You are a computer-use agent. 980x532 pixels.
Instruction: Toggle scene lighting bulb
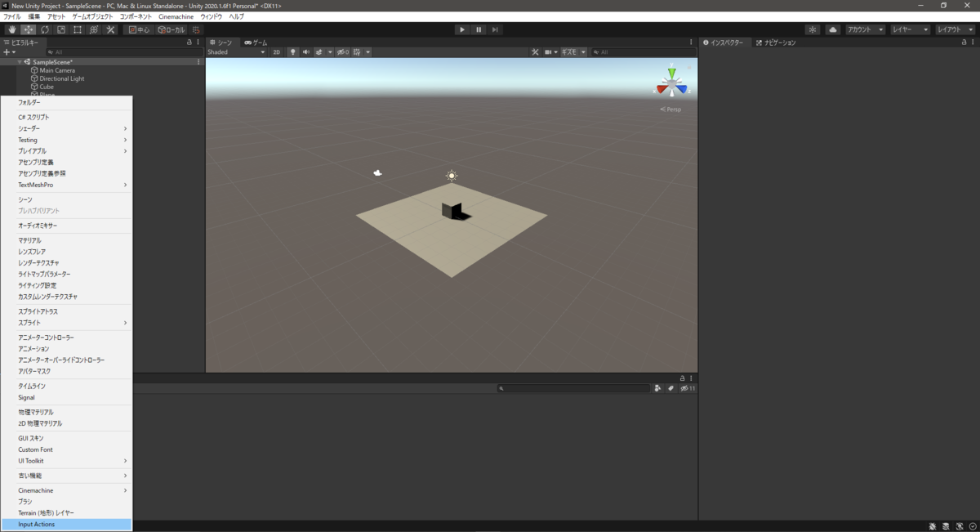[292, 52]
